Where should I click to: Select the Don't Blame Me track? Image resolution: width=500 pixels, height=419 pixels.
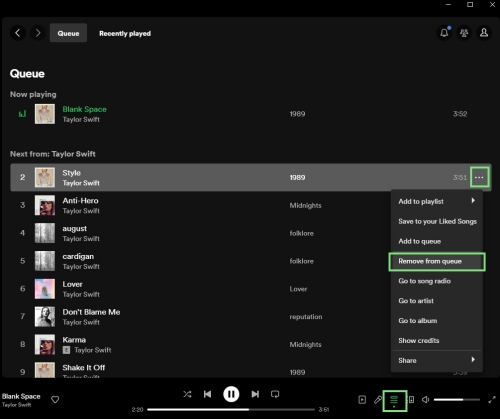[91, 312]
